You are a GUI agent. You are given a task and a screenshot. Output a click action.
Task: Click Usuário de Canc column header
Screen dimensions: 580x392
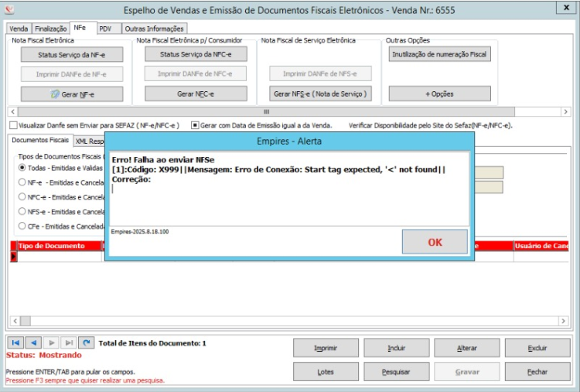541,246
